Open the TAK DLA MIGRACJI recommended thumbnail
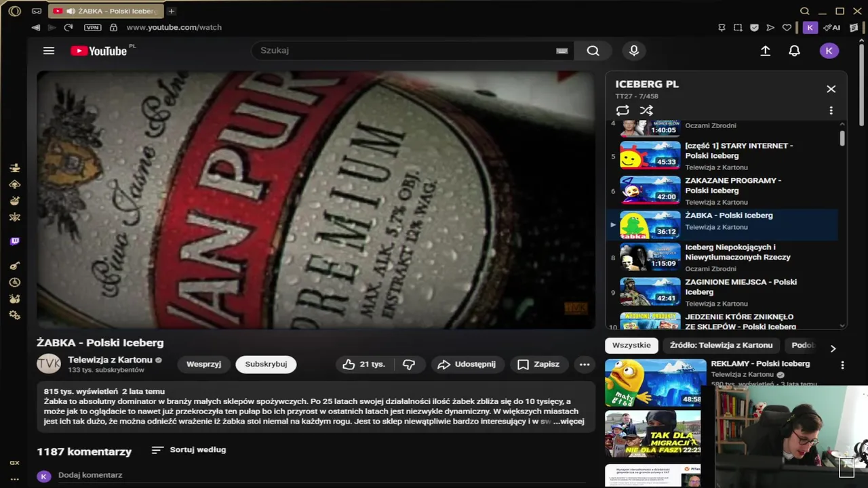 (x=653, y=434)
